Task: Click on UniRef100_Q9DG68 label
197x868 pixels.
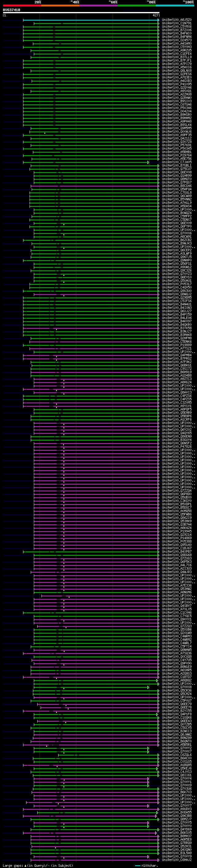Action: (177, 555)
